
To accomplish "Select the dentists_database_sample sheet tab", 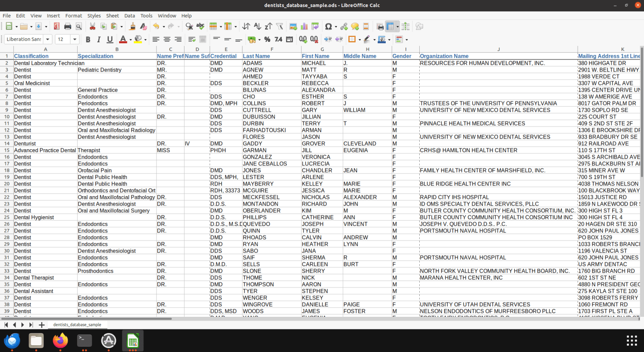I will click(77, 325).
